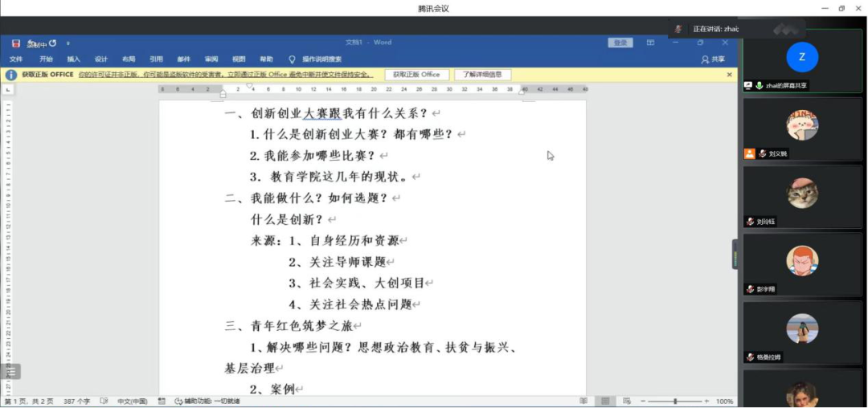This screenshot has height=408, width=868.
Task: Open the 审阅 ribbon tab
Action: pyautogui.click(x=211, y=59)
